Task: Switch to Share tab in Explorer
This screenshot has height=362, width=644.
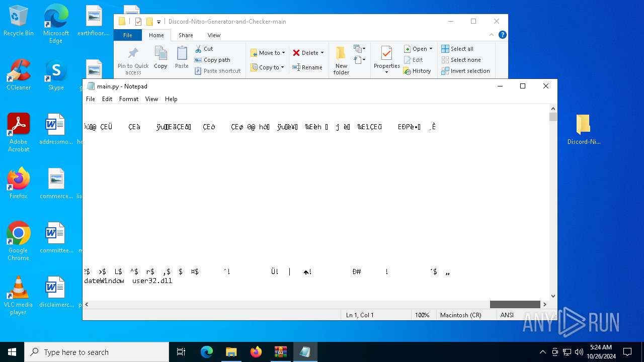Action: click(x=186, y=35)
